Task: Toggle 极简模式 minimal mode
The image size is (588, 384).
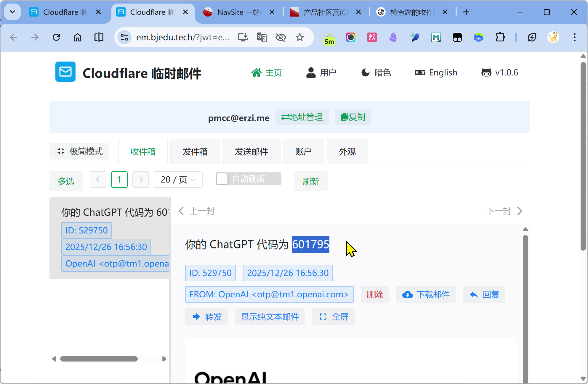Action: click(x=79, y=151)
